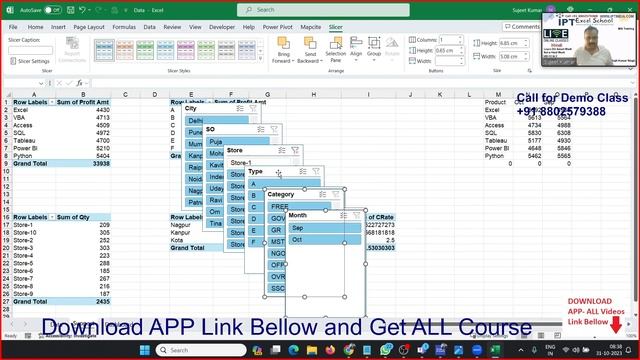Open the Send Backward dropdown arrow
The image size is (640, 360).
pos(321,61)
